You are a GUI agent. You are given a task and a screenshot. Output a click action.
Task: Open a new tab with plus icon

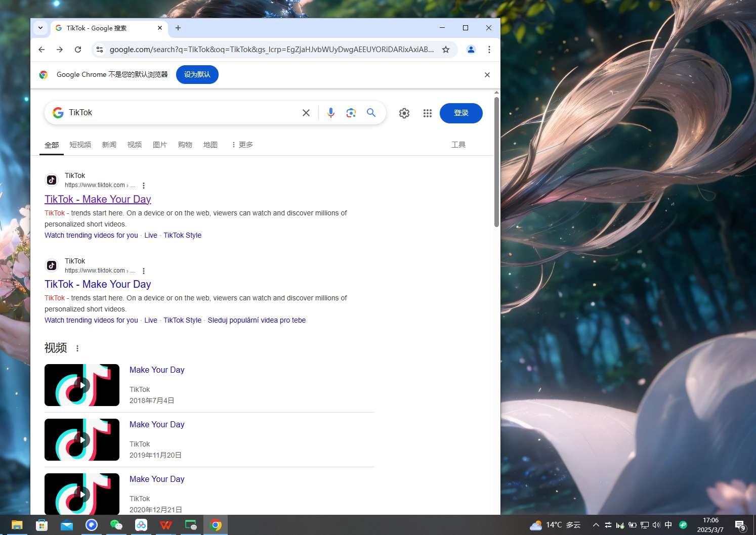point(178,28)
